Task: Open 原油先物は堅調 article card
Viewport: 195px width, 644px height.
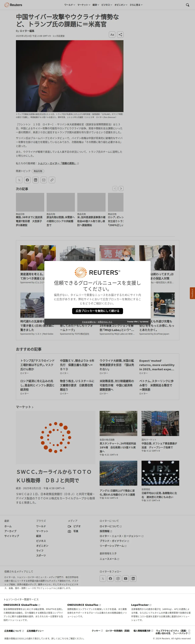Action: (61, 210)
